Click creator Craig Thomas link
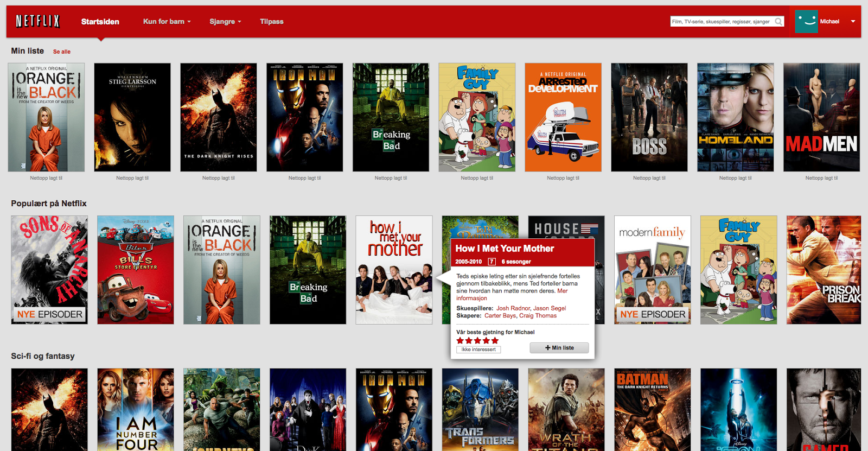 pos(538,316)
